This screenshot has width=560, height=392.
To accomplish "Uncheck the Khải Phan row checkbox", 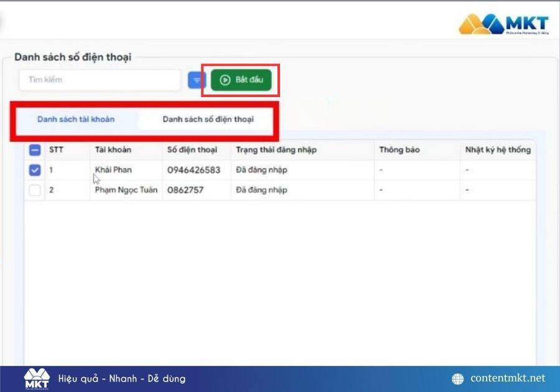I will (35, 170).
